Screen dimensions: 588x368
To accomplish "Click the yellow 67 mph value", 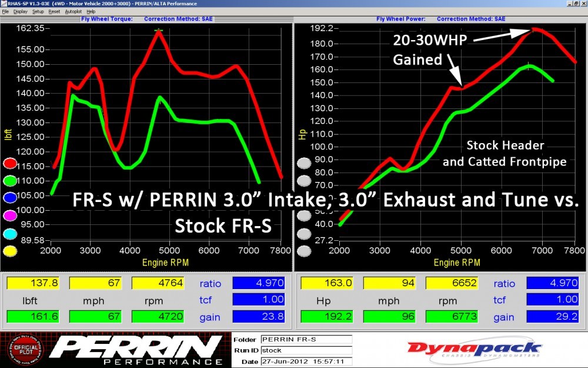I will tap(96, 283).
